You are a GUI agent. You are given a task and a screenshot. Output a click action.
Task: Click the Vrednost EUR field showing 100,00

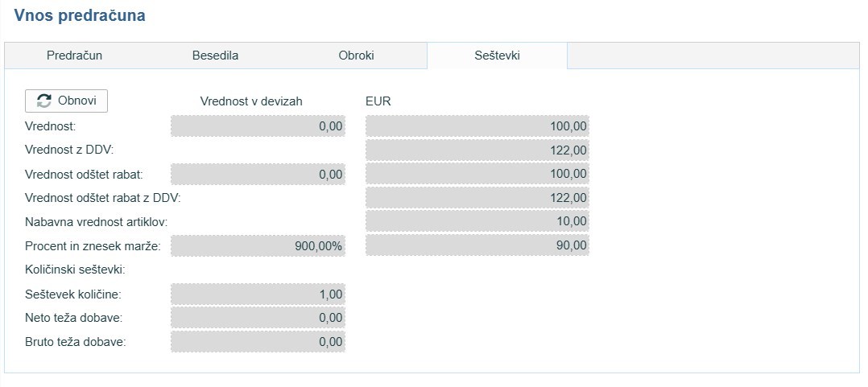pyautogui.click(x=477, y=126)
